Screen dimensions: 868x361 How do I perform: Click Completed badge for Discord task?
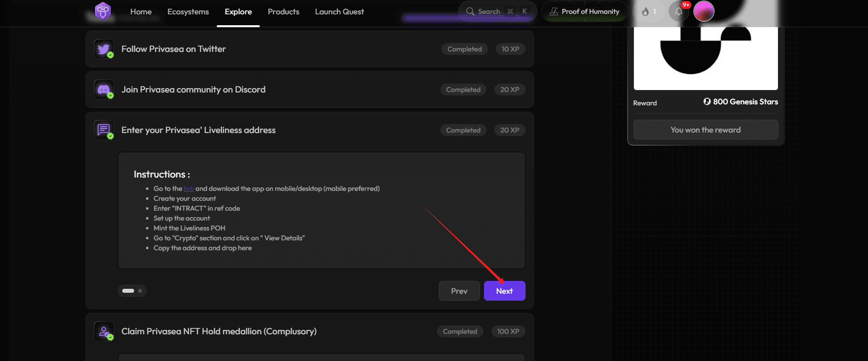[463, 90]
